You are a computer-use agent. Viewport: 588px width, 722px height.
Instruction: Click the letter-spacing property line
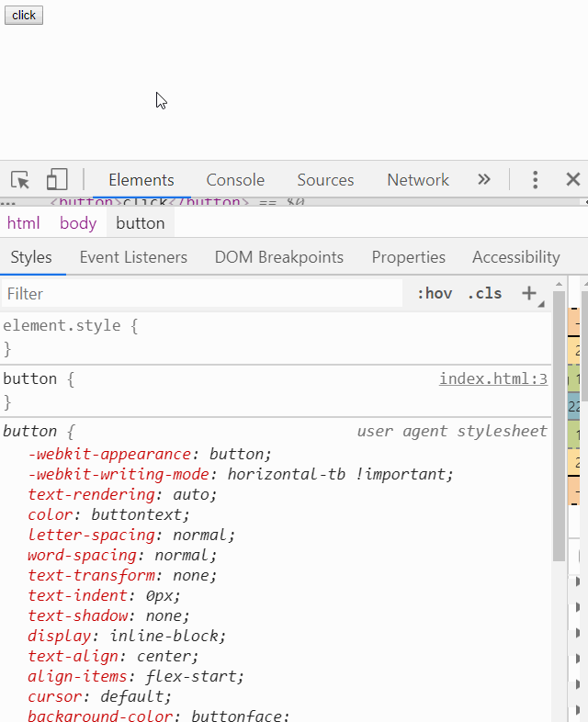[x=131, y=535]
